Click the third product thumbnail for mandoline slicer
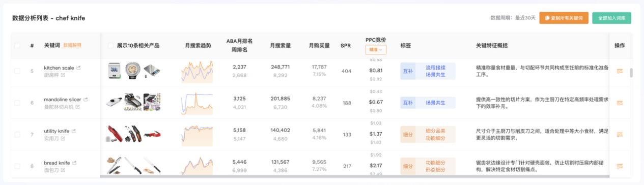This screenshot has height=185, width=644. coord(152,103)
